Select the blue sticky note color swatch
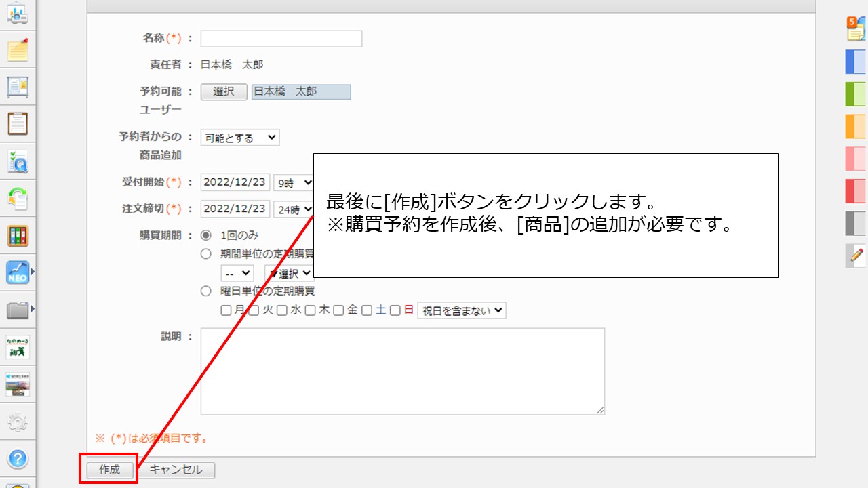This screenshot has width=868, height=488. 856,62
